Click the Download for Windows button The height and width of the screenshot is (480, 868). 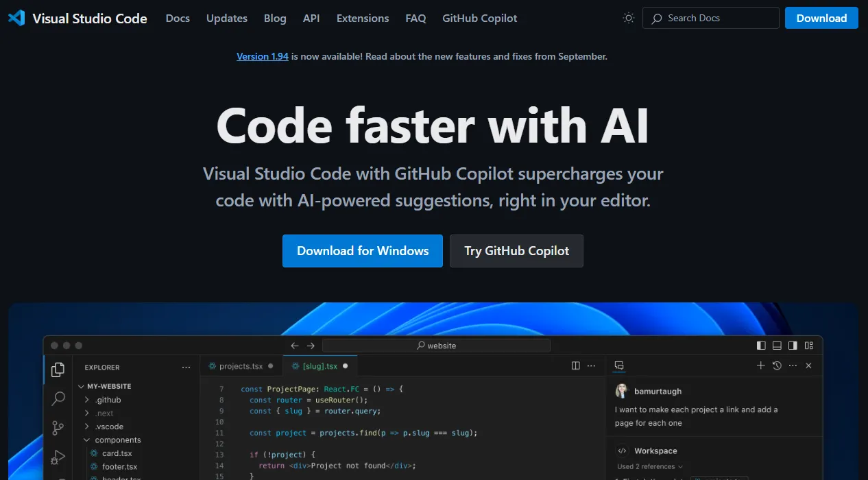click(x=363, y=251)
